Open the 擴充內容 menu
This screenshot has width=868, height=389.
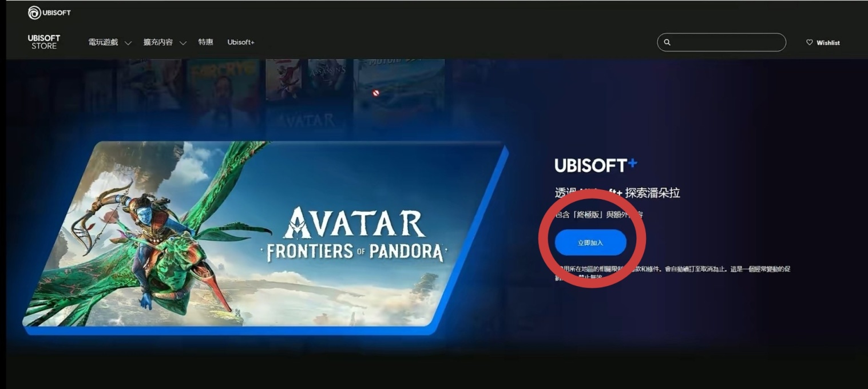(158, 42)
